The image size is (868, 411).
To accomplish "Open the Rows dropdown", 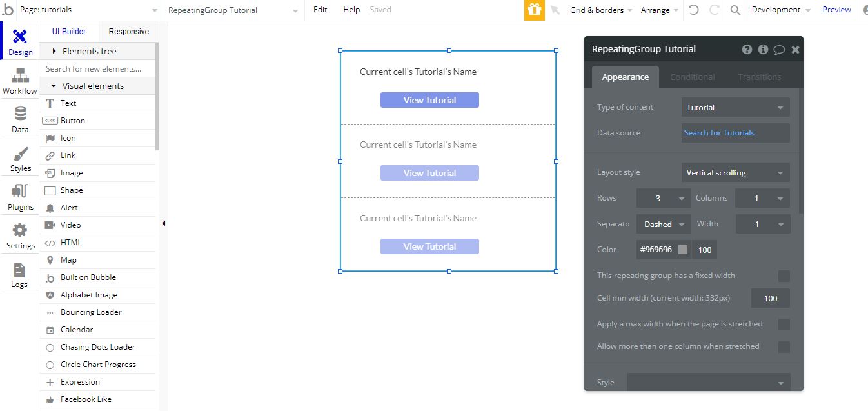I will tap(664, 199).
